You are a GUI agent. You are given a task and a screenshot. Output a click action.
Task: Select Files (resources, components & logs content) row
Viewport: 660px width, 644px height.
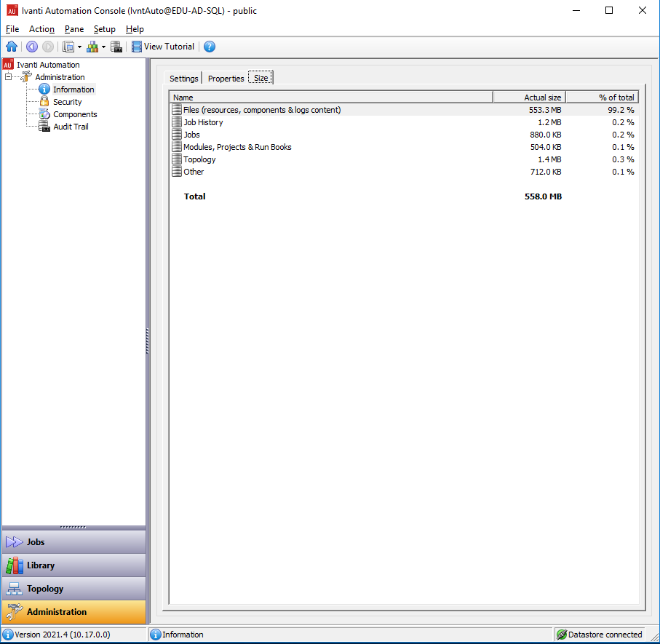point(404,110)
